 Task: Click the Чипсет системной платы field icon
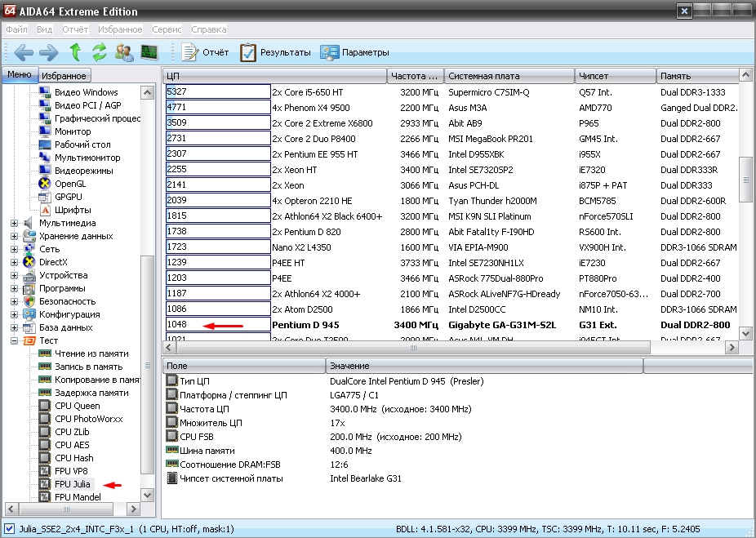pos(171,478)
